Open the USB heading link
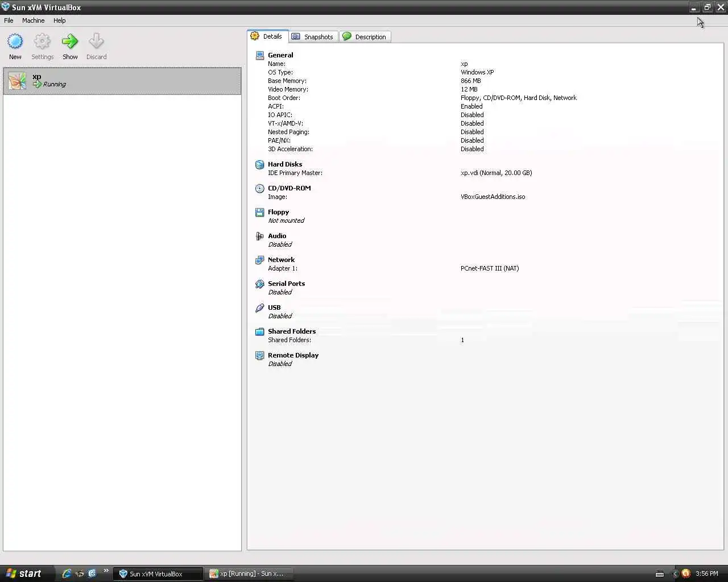The width and height of the screenshot is (728, 582). point(274,307)
